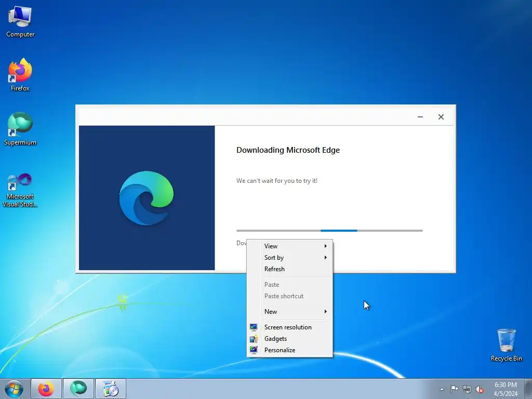Click the New submenu arrow
This screenshot has width=532, height=399.
pos(325,312)
